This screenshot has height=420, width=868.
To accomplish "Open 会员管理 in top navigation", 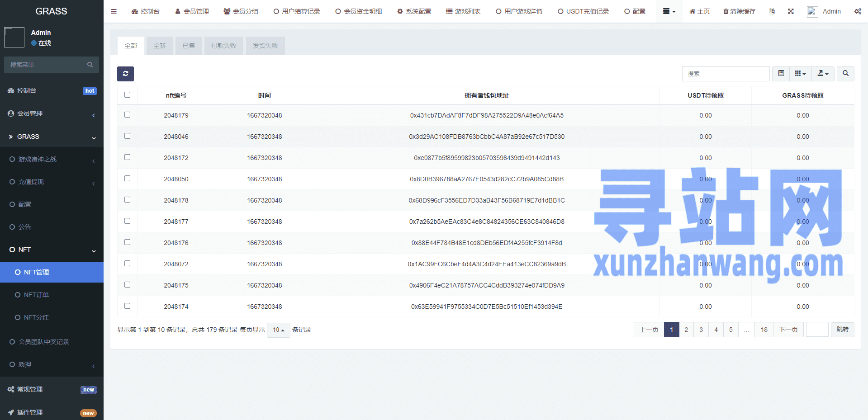I will point(192,11).
